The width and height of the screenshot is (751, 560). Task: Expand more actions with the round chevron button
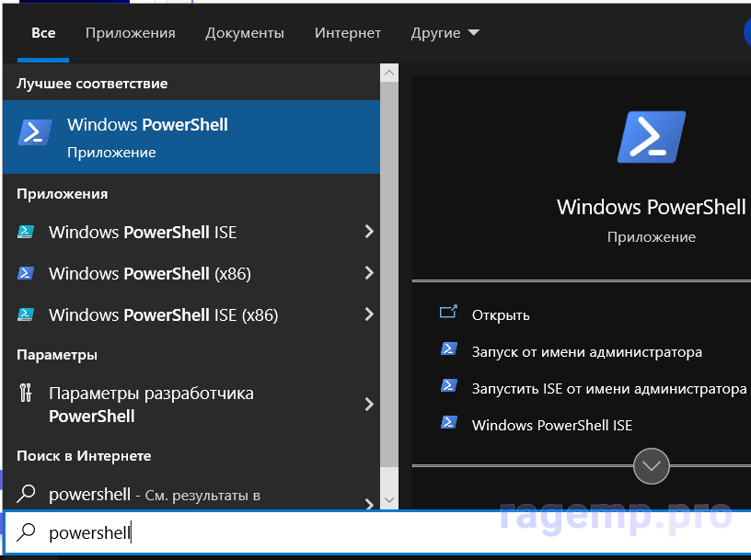coord(652,465)
